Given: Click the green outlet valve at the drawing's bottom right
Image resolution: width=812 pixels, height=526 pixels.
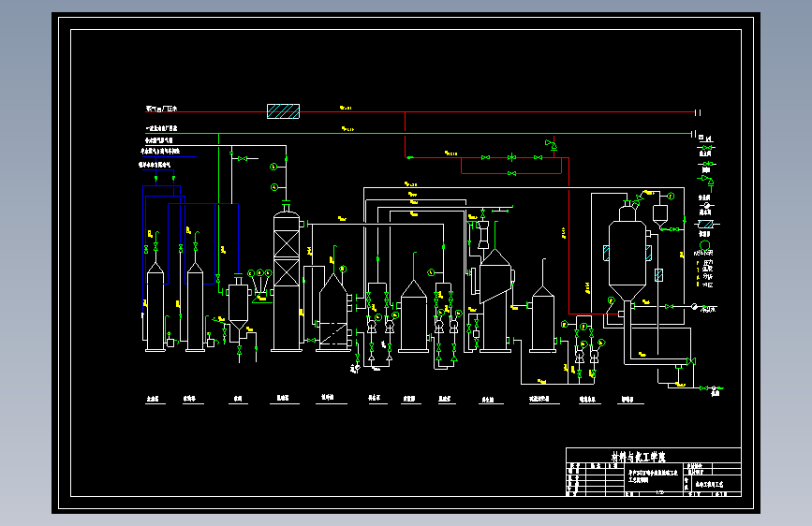Looking at the screenshot, I should 703,387.
